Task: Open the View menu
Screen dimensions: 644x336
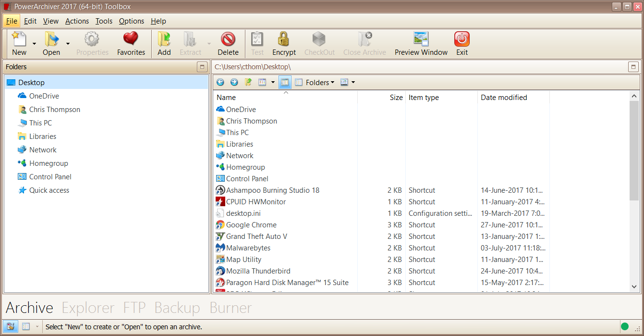Action: (50, 21)
